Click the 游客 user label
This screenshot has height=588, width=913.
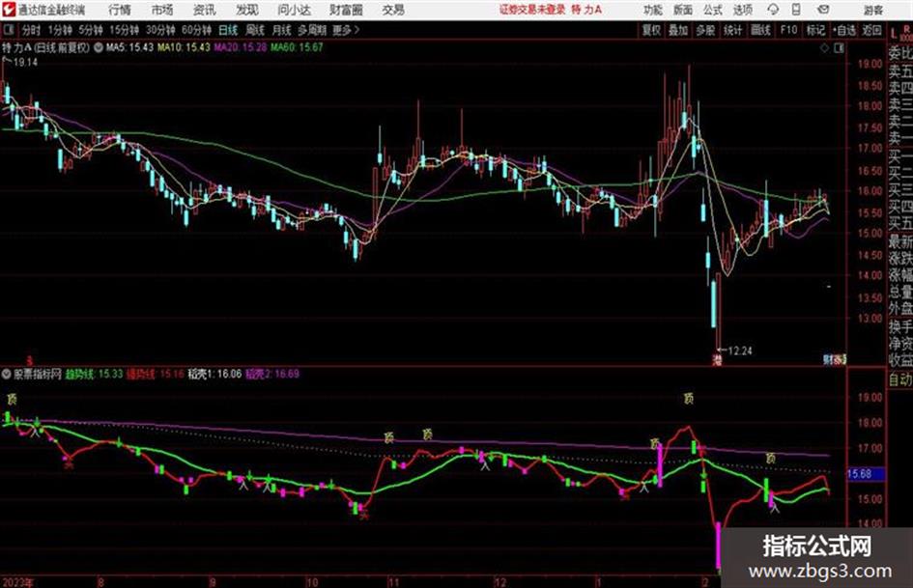(872, 10)
